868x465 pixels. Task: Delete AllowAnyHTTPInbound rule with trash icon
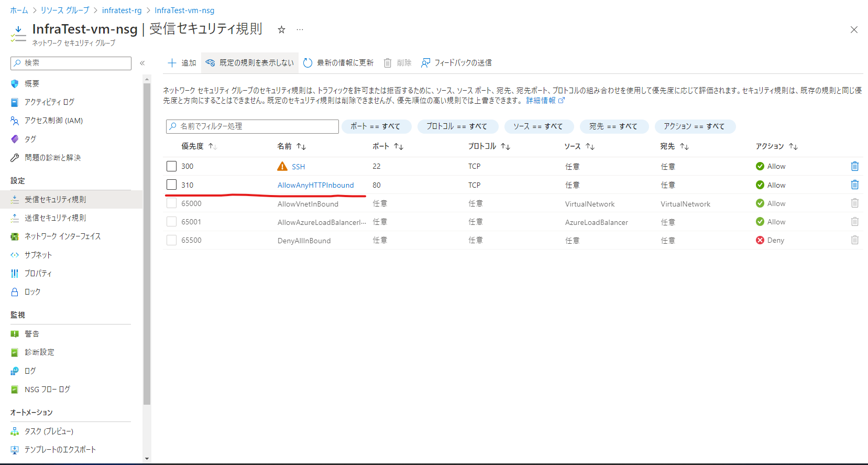(x=855, y=185)
